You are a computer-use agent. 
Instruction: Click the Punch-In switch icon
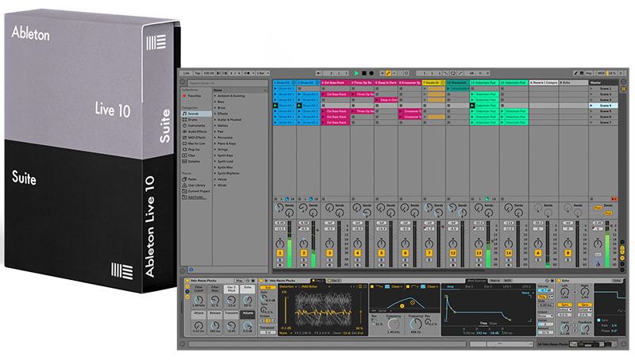pyautogui.click(x=445, y=73)
